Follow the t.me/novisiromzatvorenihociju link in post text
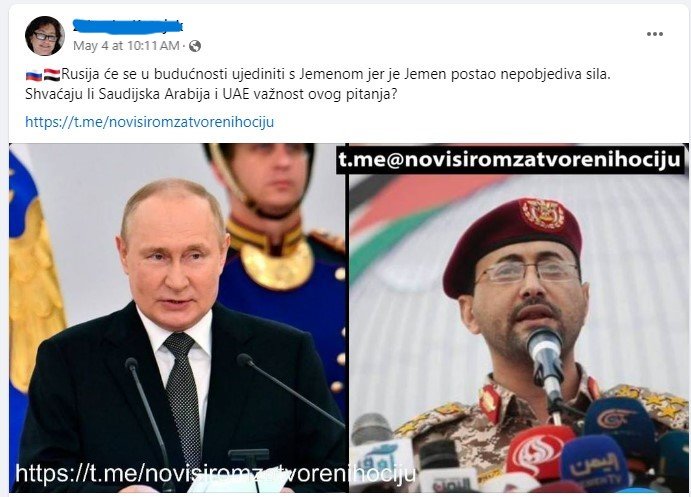The width and height of the screenshot is (691, 497). click(149, 122)
